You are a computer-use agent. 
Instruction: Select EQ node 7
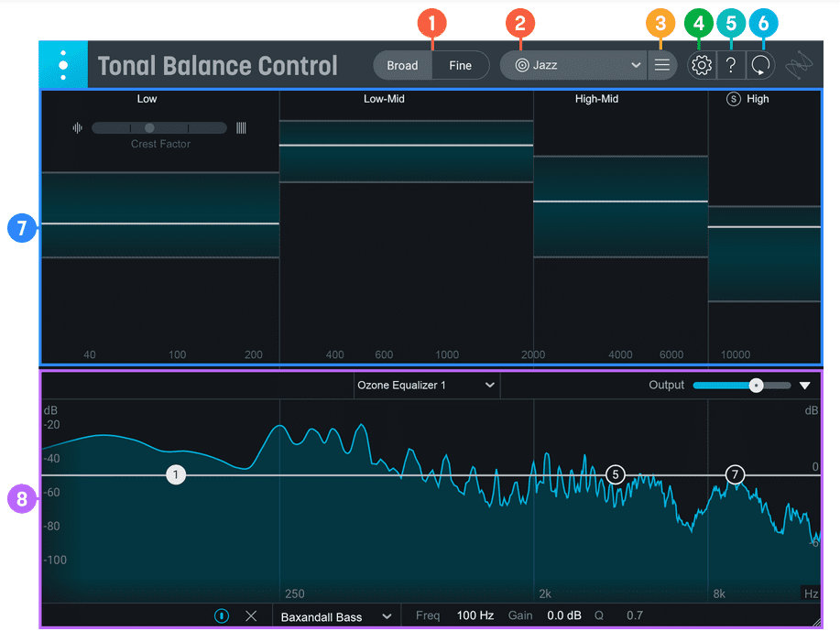[735, 474]
